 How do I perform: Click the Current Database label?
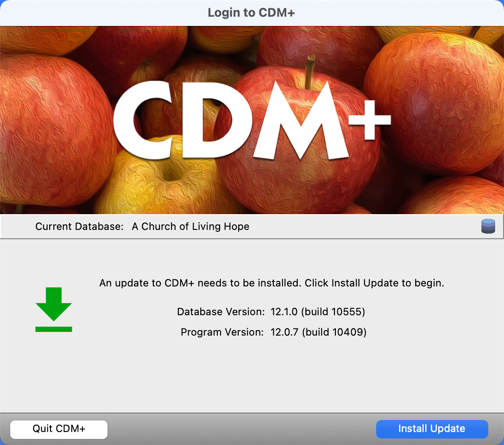79,226
